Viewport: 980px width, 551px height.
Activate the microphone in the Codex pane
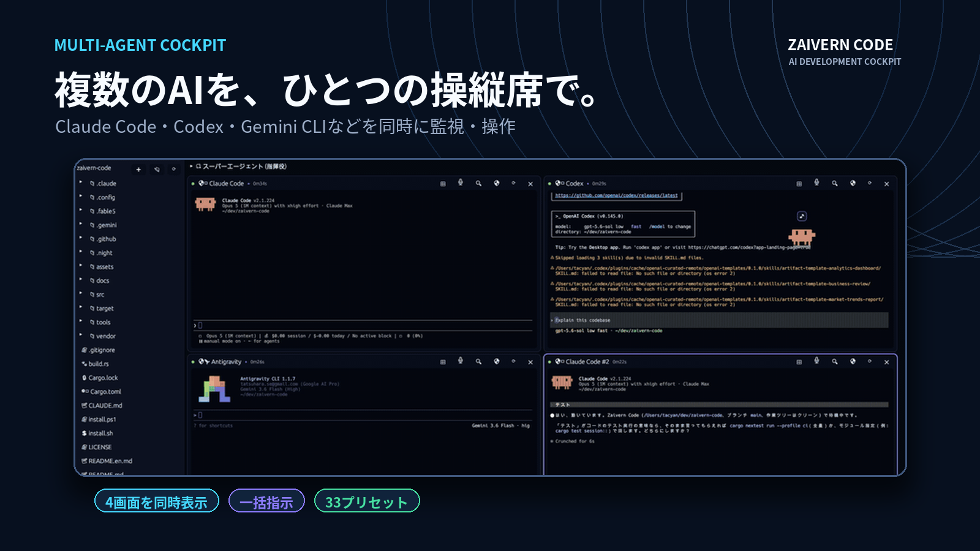pyautogui.click(x=816, y=183)
